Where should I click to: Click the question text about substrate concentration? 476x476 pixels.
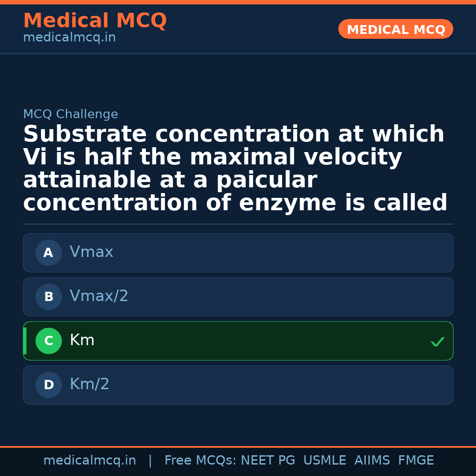[235, 169]
